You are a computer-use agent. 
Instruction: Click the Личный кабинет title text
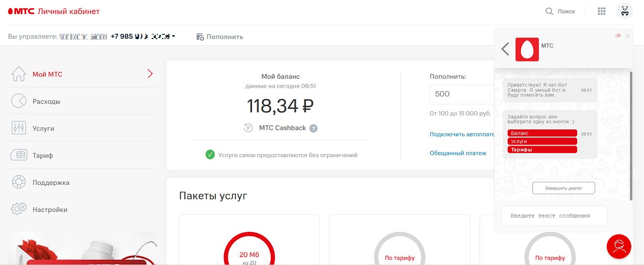coord(68,11)
